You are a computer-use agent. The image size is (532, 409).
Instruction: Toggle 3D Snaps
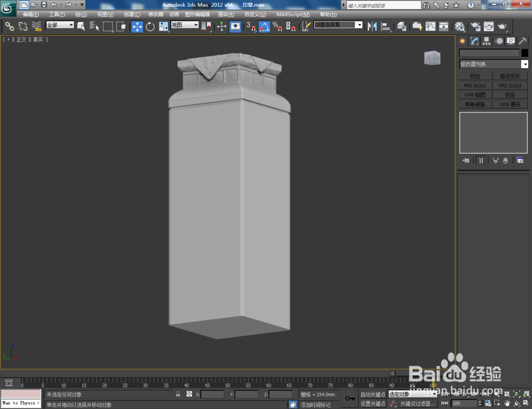[x=251, y=27]
